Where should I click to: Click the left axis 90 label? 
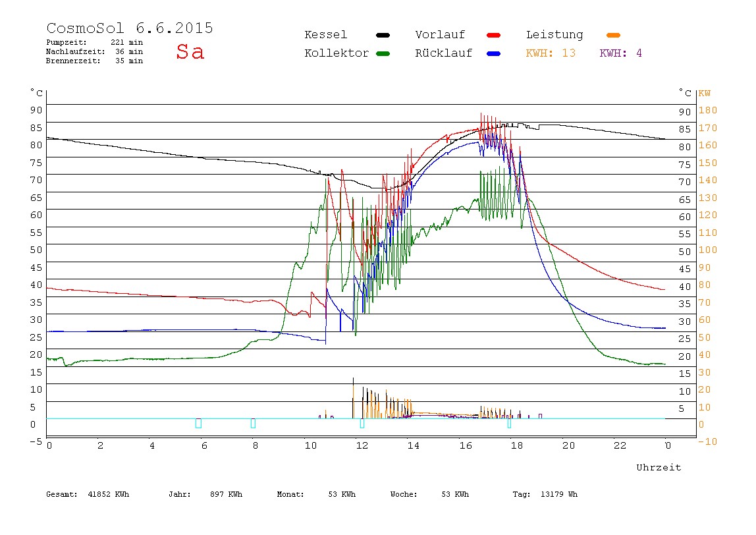tap(36, 110)
